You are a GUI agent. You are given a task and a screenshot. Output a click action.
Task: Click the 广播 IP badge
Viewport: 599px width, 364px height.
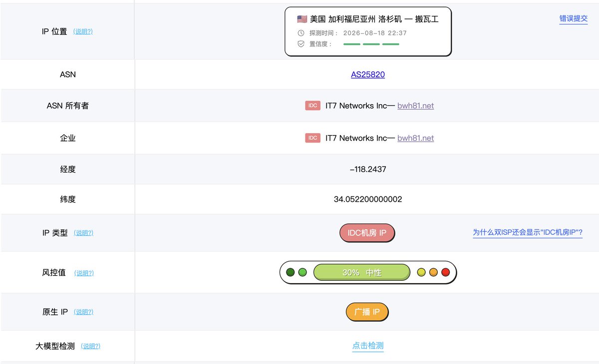[367, 312]
